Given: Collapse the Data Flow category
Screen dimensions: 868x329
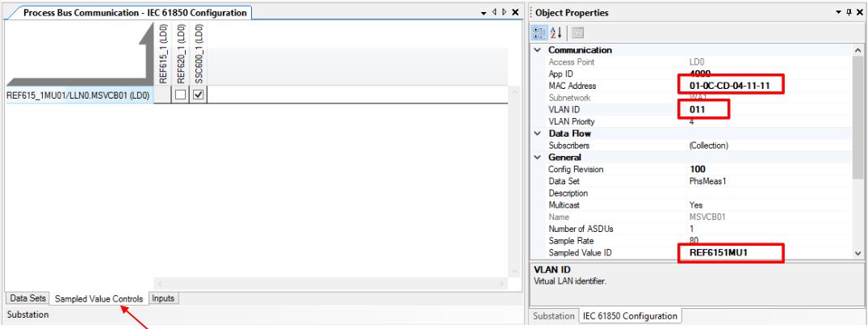Looking at the screenshot, I should (536, 133).
